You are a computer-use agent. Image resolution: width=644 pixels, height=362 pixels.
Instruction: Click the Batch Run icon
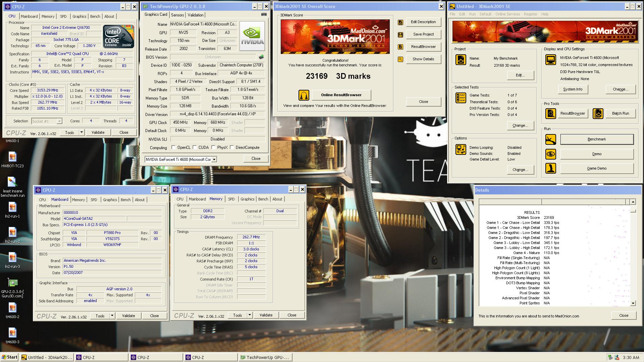tap(598, 114)
